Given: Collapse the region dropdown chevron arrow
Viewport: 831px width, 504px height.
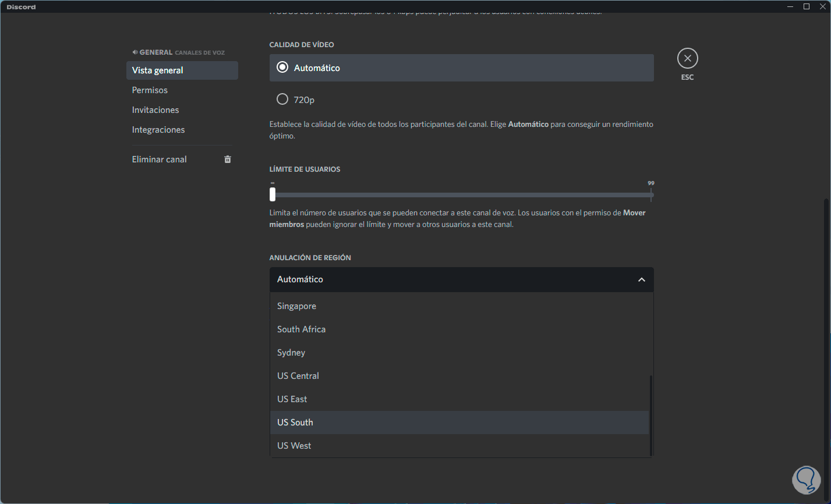Looking at the screenshot, I should (641, 280).
